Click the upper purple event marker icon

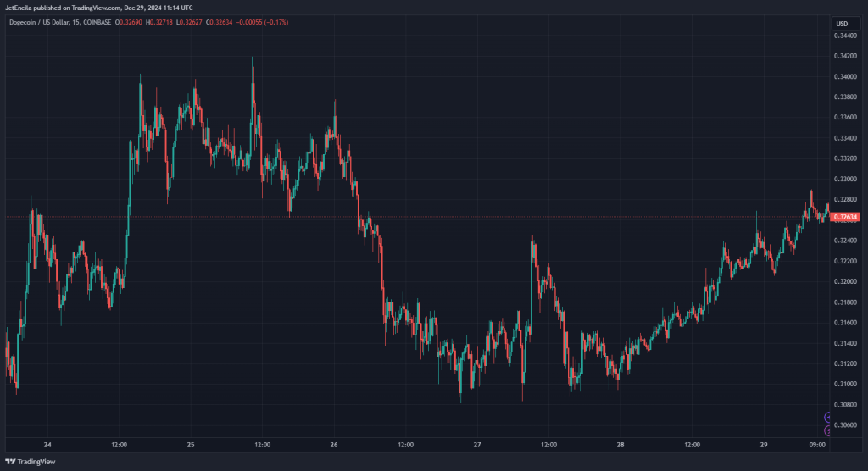[827, 418]
